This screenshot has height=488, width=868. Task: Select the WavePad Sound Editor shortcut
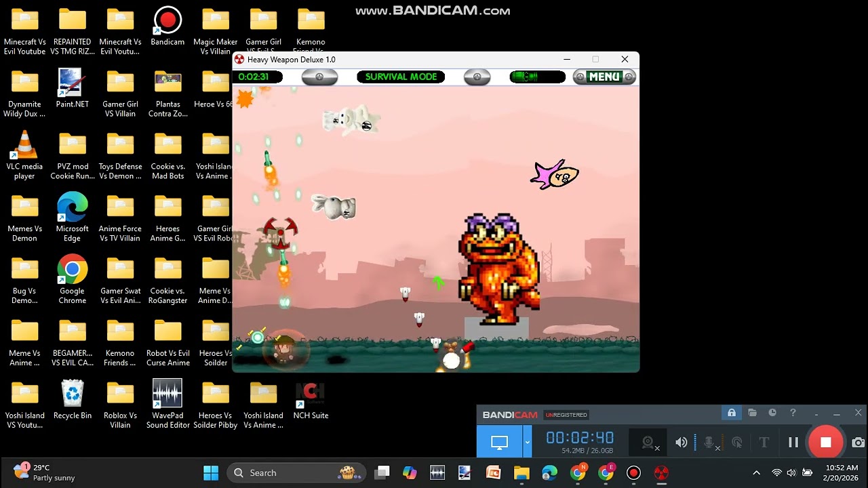(x=167, y=405)
